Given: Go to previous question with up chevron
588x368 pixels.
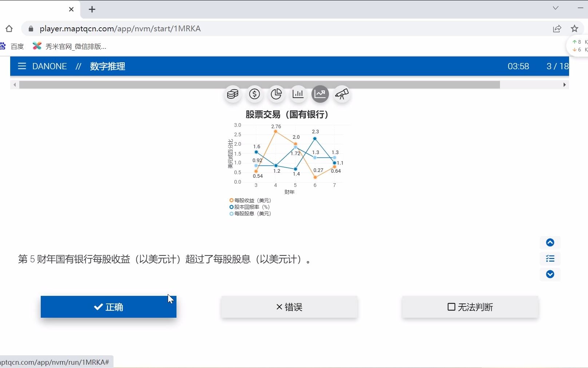Looking at the screenshot, I should [550, 243].
